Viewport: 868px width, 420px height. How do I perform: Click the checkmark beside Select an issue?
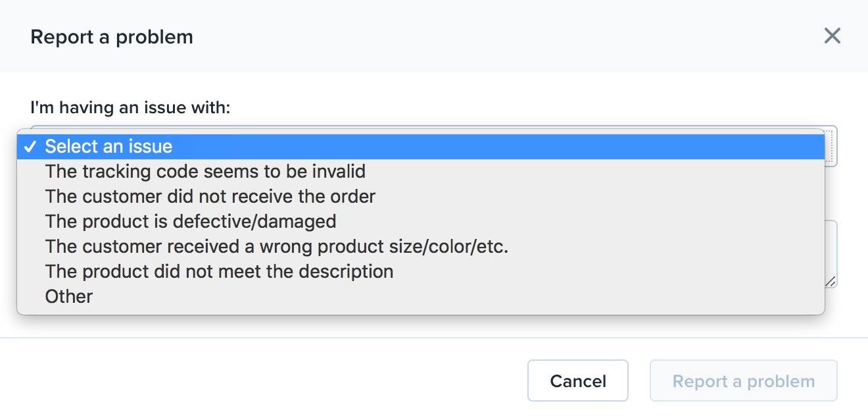coord(30,147)
